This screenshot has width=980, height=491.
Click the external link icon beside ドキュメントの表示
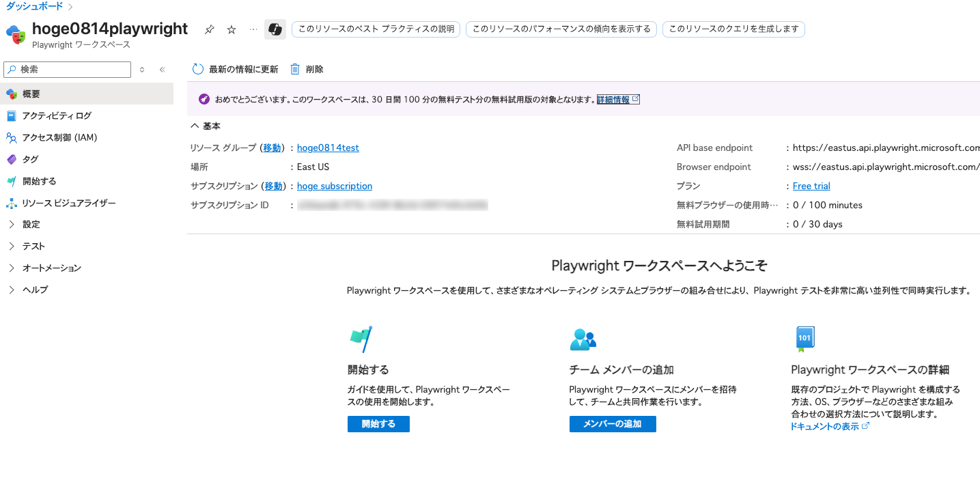pyautogui.click(x=866, y=426)
